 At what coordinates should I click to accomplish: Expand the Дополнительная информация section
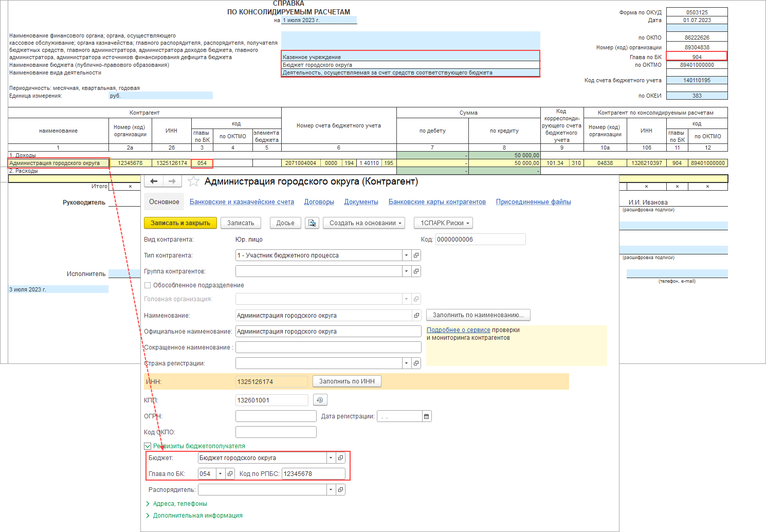[194, 516]
